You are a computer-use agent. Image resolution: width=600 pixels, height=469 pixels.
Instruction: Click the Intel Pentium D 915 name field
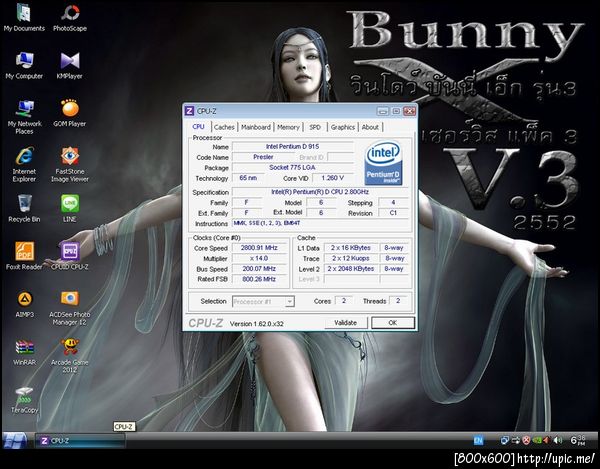coord(292,147)
